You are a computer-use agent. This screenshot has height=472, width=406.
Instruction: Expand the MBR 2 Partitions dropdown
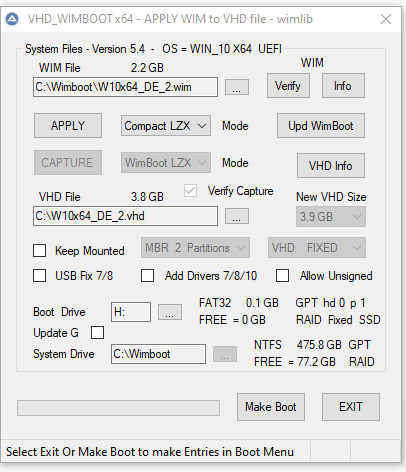pyautogui.click(x=195, y=248)
